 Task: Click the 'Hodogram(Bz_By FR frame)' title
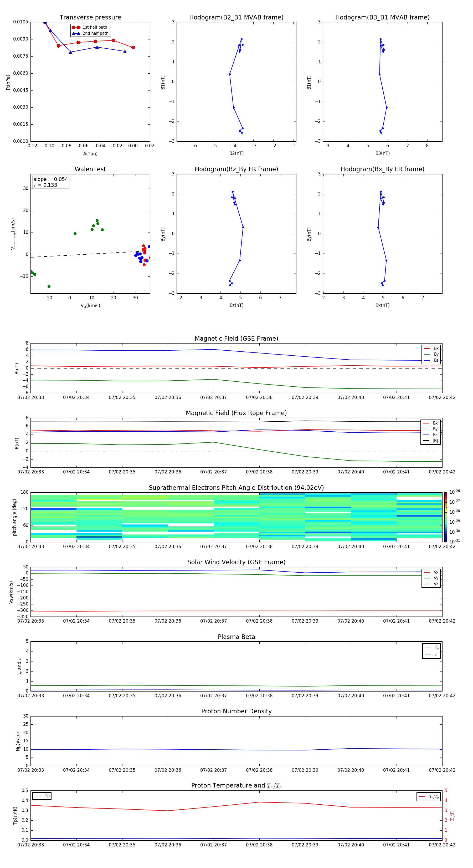click(236, 169)
